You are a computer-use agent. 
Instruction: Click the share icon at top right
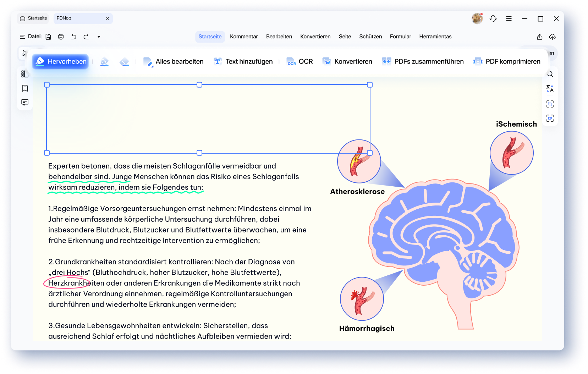click(x=539, y=37)
